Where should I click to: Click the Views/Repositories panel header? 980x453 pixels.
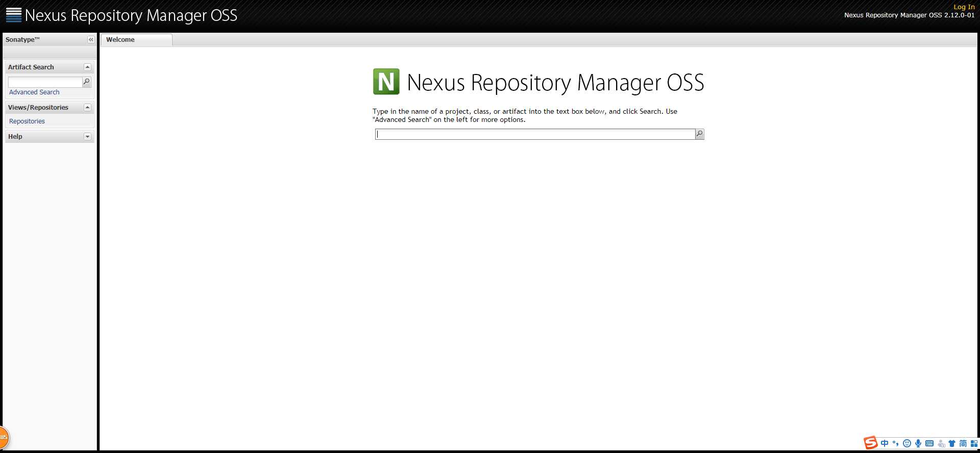tap(50, 107)
